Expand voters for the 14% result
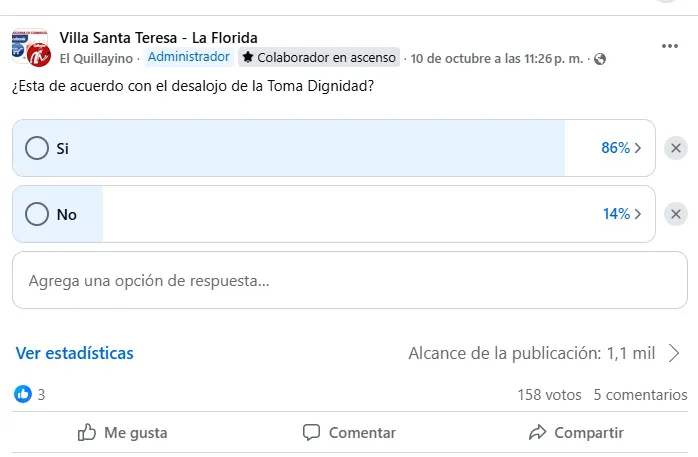The height and width of the screenshot is (457, 698). [622, 214]
